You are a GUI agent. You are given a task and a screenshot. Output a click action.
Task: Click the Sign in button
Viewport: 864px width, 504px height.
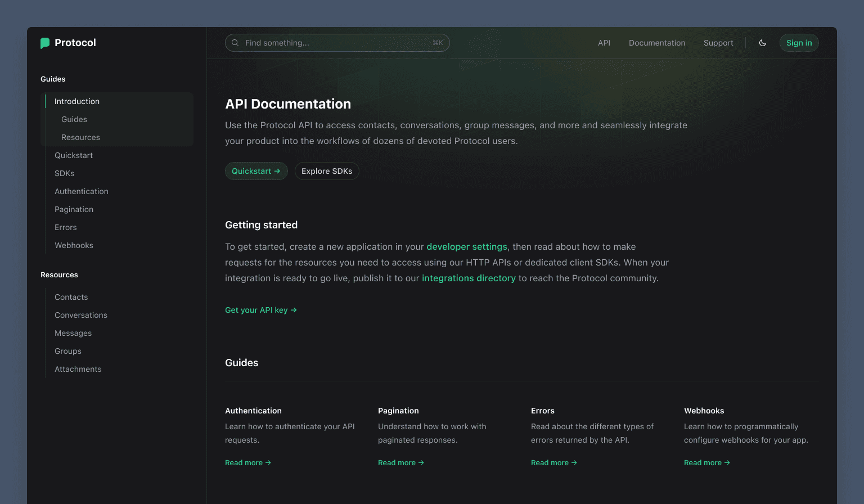coord(799,43)
